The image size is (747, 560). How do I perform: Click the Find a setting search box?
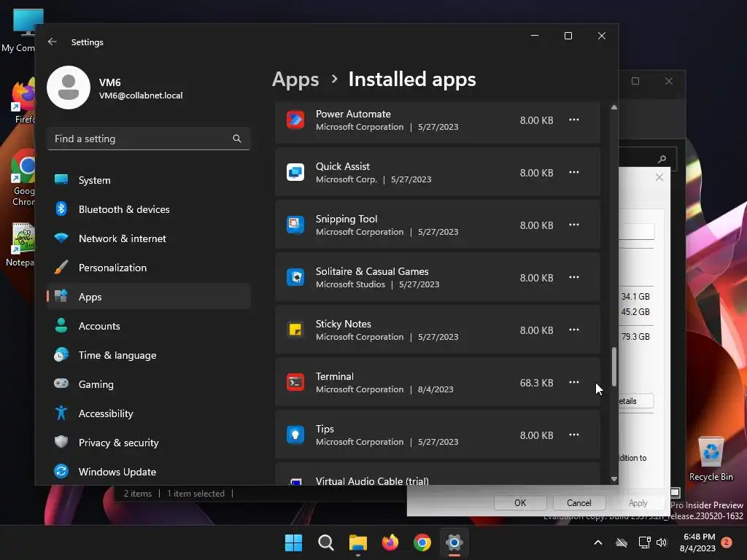149,139
